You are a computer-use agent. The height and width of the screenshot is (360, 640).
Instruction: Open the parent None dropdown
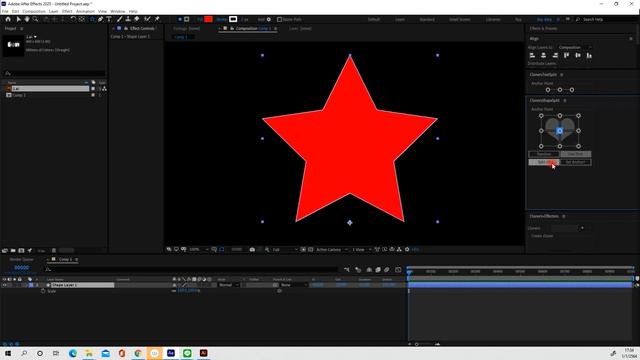293,285
